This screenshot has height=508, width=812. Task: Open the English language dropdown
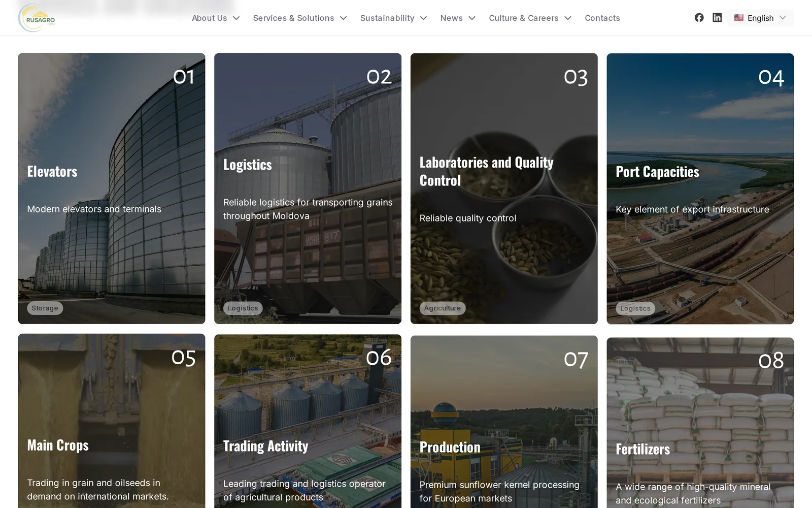pyautogui.click(x=760, y=18)
